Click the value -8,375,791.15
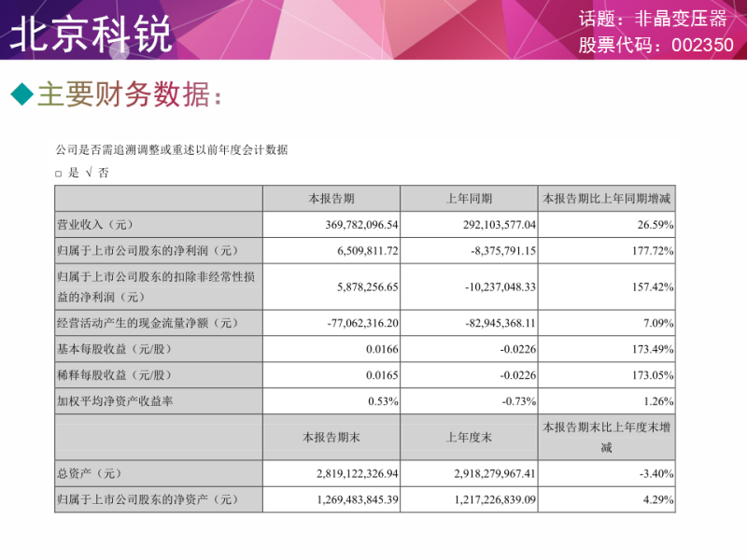 pos(503,250)
